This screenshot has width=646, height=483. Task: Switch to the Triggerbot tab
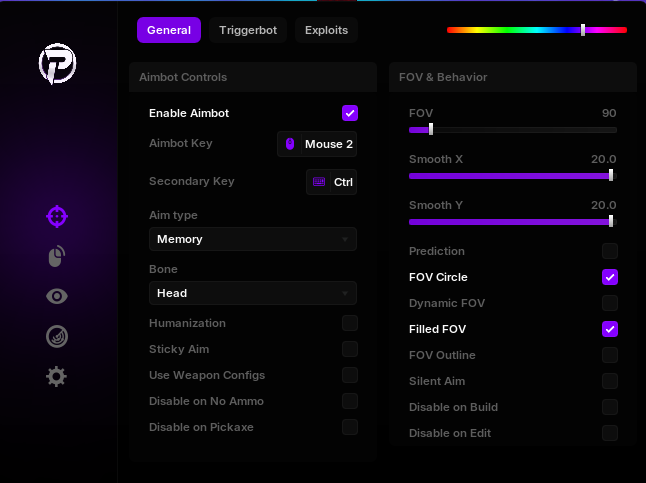(247, 30)
